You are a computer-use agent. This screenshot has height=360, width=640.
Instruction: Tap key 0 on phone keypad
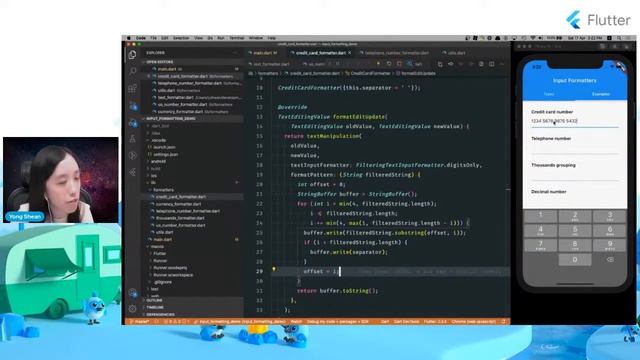pos(575,260)
